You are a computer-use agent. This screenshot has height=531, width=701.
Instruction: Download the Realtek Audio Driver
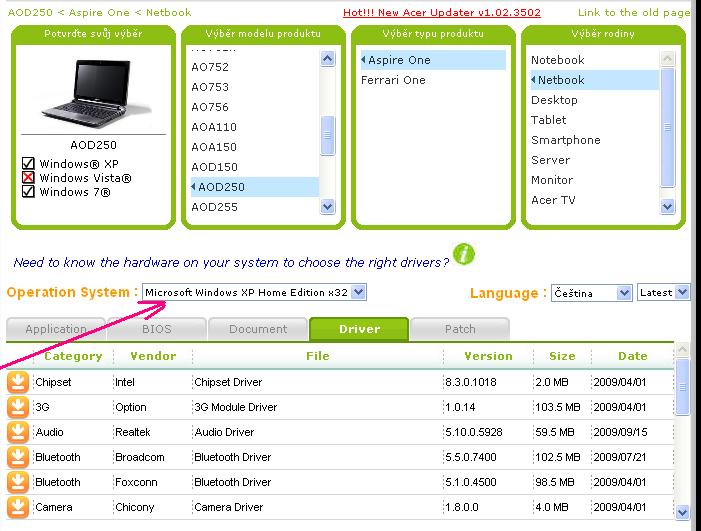tap(17, 432)
